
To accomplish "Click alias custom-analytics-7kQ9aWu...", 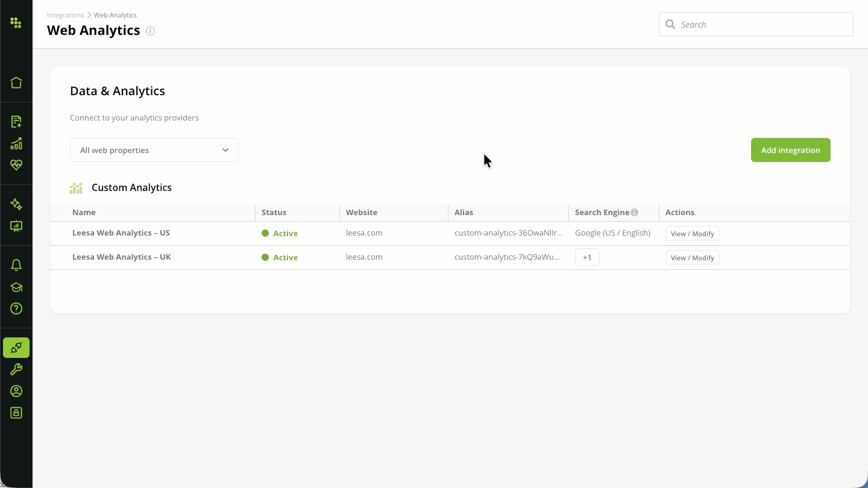I will (508, 257).
